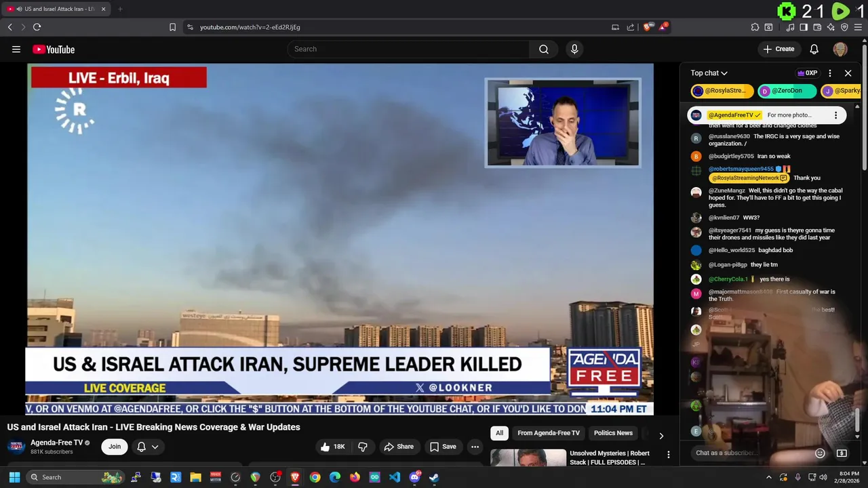Start voice search with the microphone icon
The height and width of the screenshot is (488, 868).
click(x=574, y=49)
